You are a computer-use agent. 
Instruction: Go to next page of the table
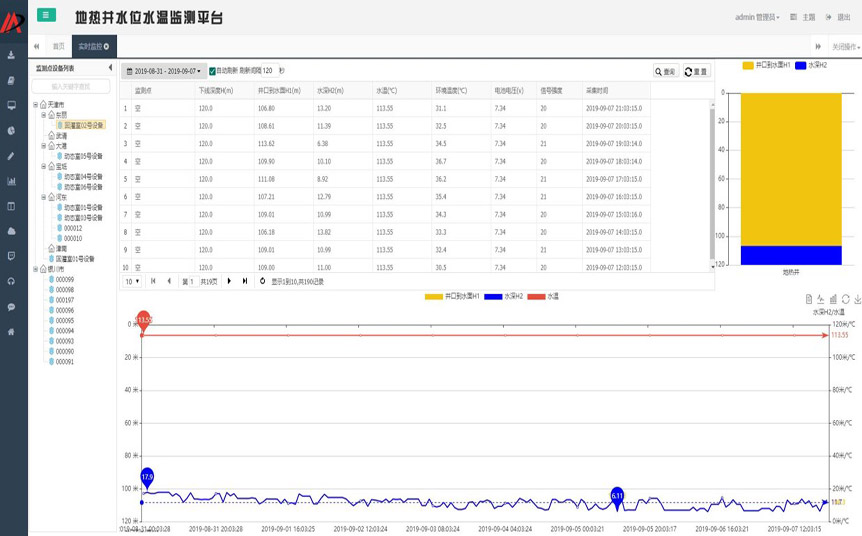point(230,282)
